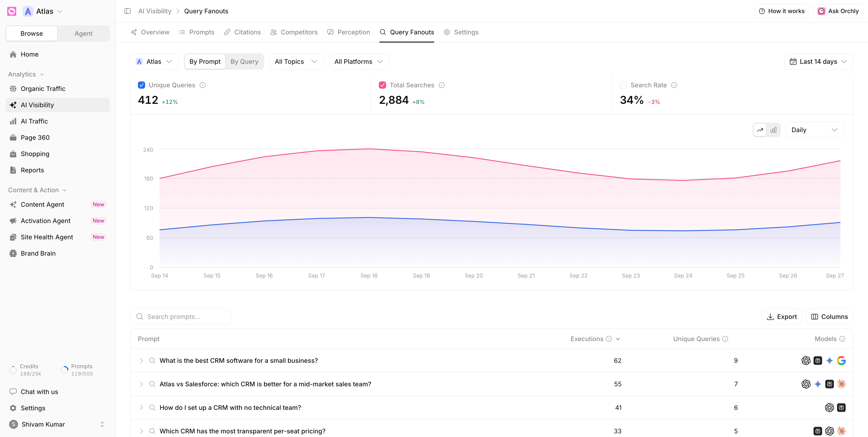Switch chart to bar view icon
Viewport: 868px width, 437px height.
[x=774, y=130]
